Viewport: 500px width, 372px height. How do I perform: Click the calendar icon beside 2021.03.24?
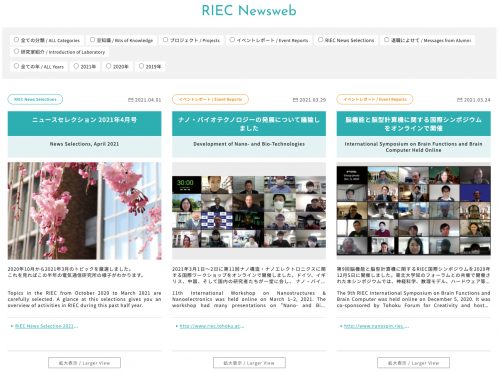[460, 100]
